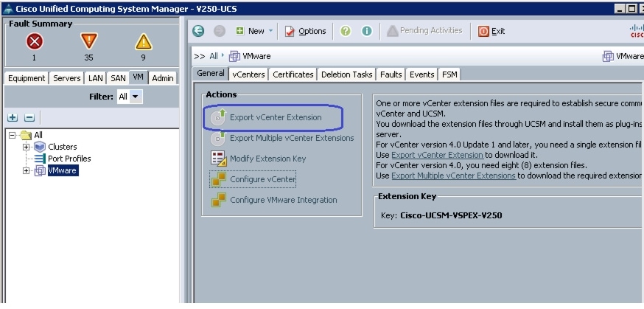This screenshot has height=309, width=644.
Task: Click the critical faults red X icon
Action: pyautogui.click(x=35, y=41)
